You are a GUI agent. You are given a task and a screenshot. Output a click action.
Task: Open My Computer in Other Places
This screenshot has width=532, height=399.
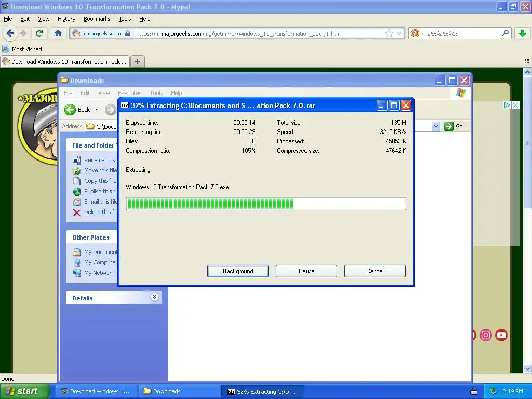[x=96, y=262]
